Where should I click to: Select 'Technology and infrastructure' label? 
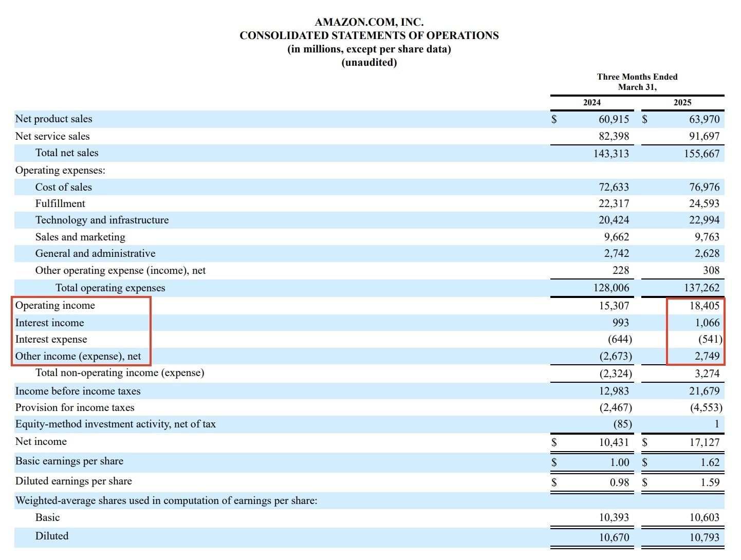pos(102,220)
